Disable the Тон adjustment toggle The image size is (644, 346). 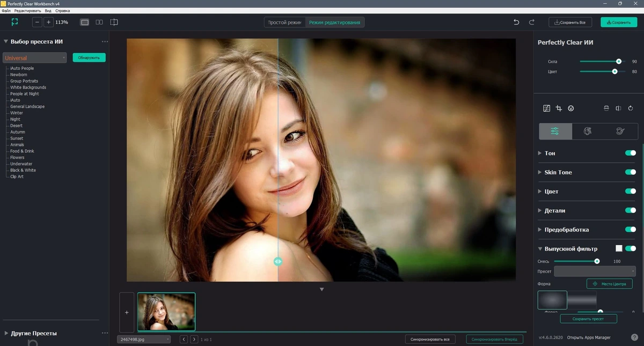coord(630,153)
